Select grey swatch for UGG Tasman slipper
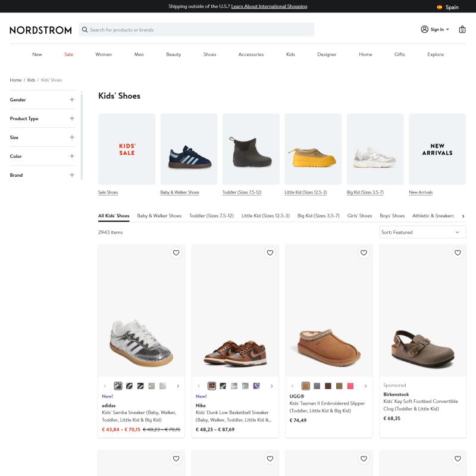Viewport: 476px width, 476px height. click(x=317, y=386)
